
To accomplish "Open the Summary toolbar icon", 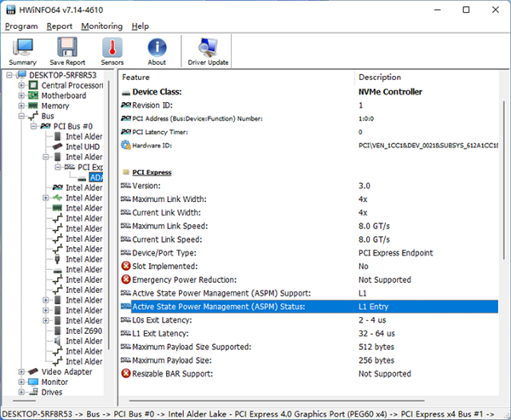I will 23,51.
